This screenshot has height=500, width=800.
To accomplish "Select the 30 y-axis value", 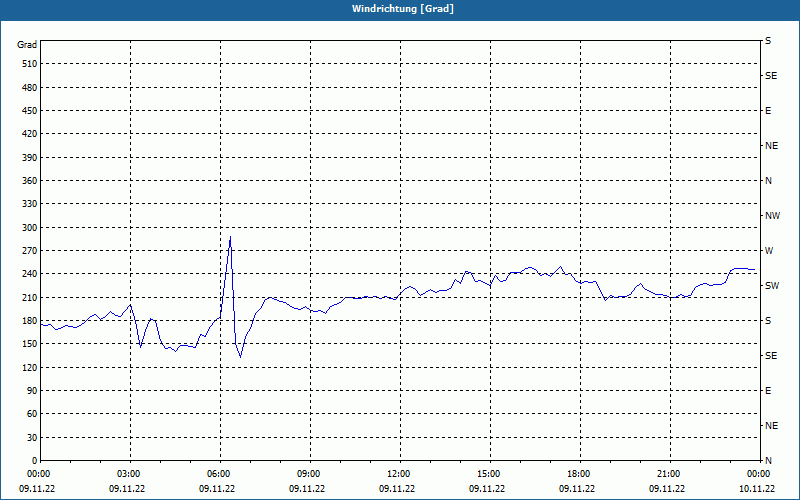I will point(32,438).
